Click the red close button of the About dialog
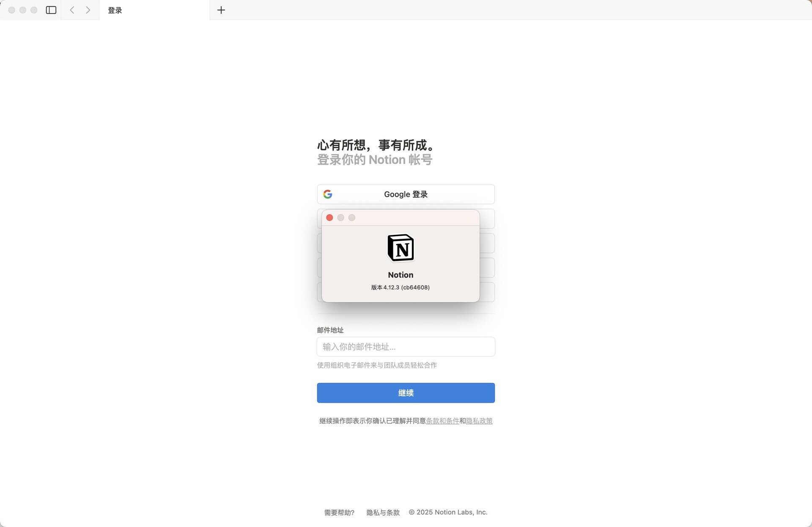This screenshot has width=812, height=527. click(329, 217)
